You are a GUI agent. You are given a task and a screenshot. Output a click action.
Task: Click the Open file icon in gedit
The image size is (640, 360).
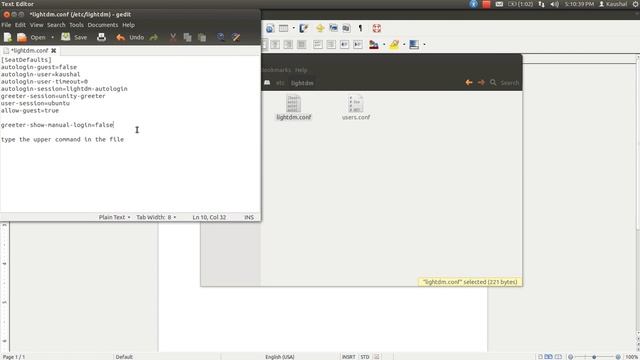pos(22,38)
